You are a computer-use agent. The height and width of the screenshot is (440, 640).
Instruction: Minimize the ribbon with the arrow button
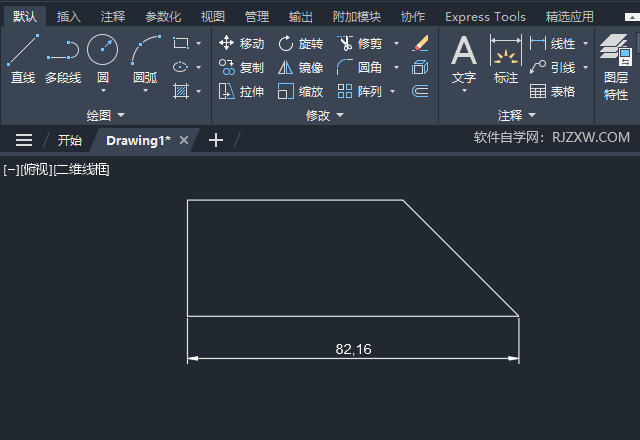point(632,17)
